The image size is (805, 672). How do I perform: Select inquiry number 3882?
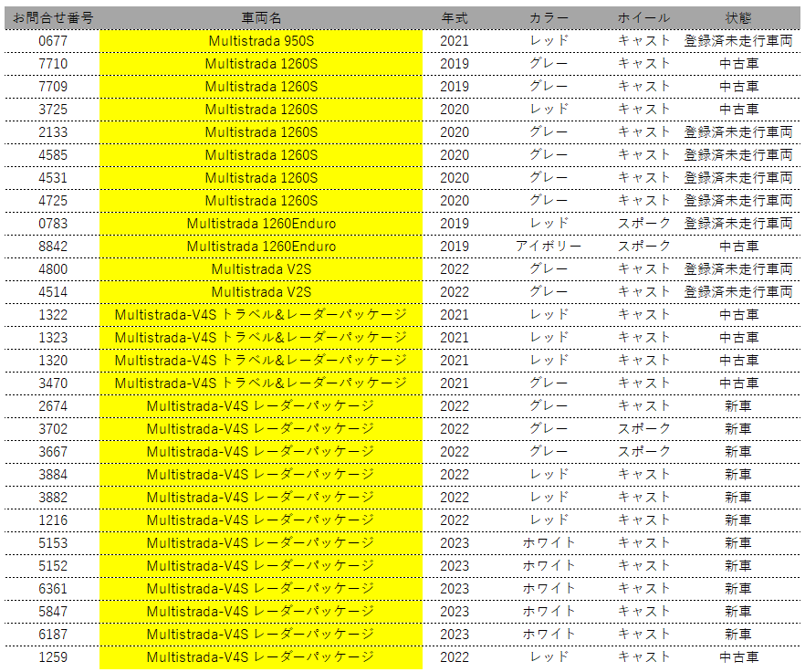[x=53, y=498]
